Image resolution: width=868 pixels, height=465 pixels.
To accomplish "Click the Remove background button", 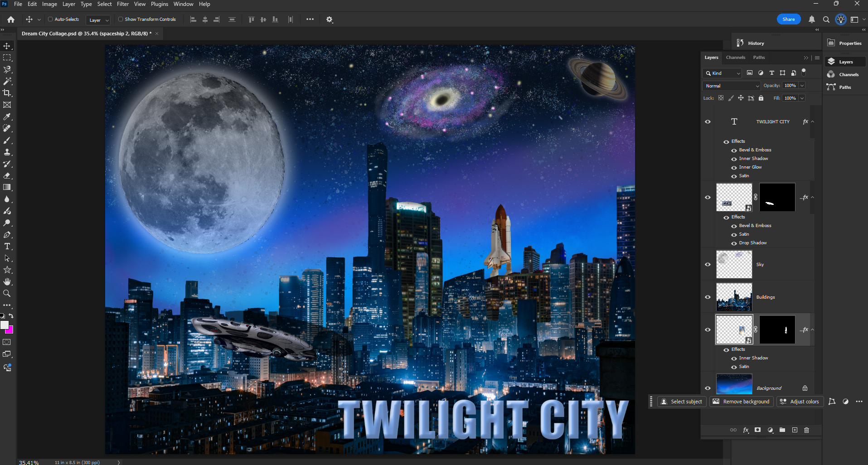I will (x=741, y=402).
